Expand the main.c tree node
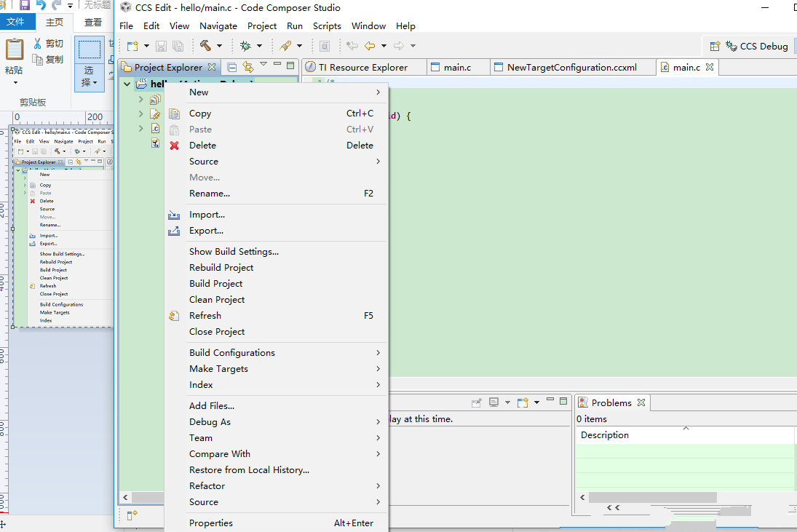Viewport: 797px width, 532px height. coord(140,129)
